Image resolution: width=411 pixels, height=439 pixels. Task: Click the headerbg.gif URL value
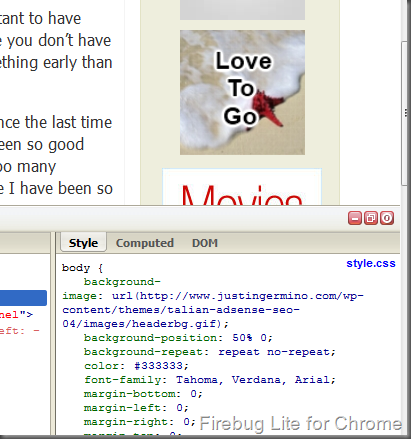point(213,310)
